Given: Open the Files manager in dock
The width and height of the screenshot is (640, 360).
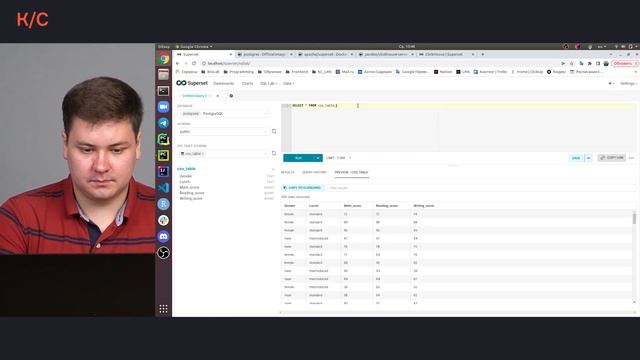Looking at the screenshot, I should point(164,75).
